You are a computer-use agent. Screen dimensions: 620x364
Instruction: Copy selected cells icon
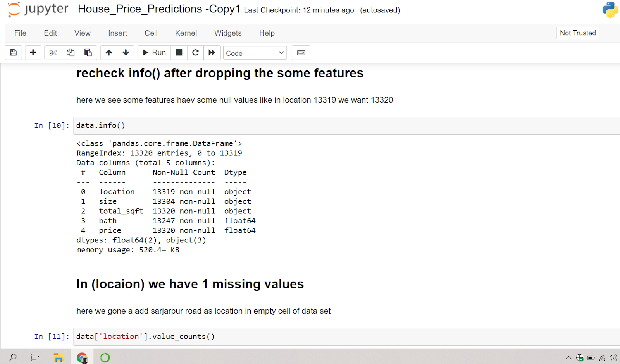71,53
